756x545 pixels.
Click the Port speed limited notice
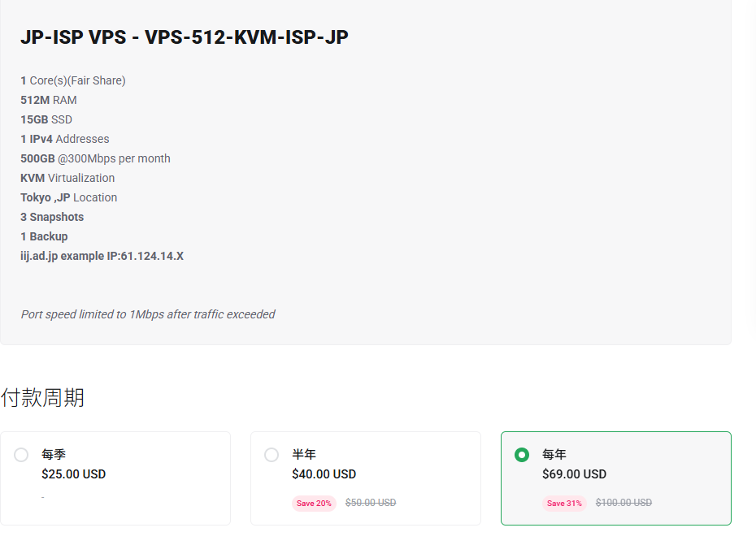point(147,314)
